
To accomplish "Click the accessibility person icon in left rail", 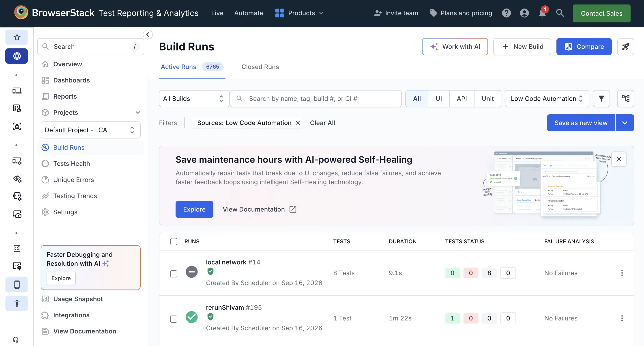I will pyautogui.click(x=17, y=303).
